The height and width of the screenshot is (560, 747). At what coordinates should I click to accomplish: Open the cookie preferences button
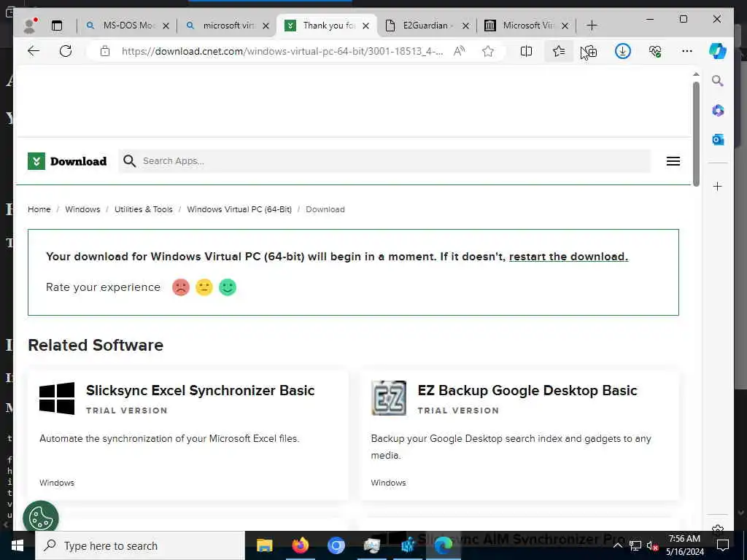(x=41, y=518)
